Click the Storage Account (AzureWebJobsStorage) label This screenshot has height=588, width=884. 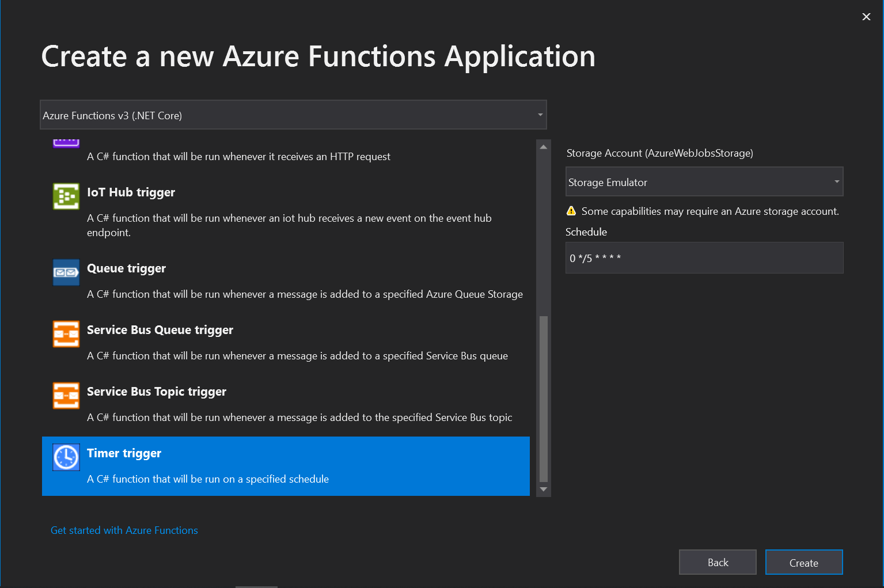(660, 153)
